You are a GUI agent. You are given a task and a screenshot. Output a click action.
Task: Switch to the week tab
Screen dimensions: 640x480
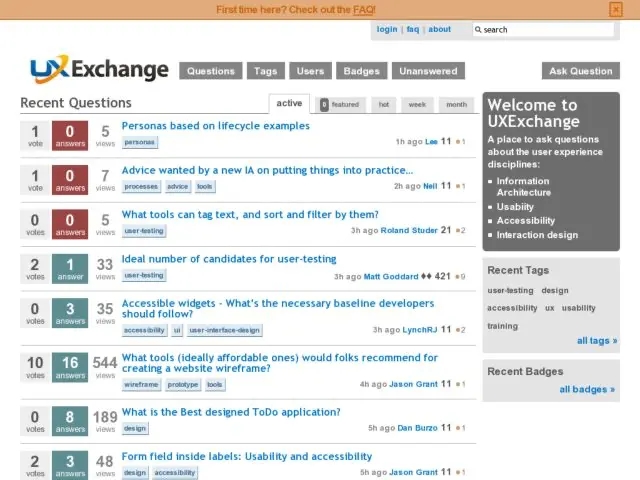pyautogui.click(x=417, y=104)
